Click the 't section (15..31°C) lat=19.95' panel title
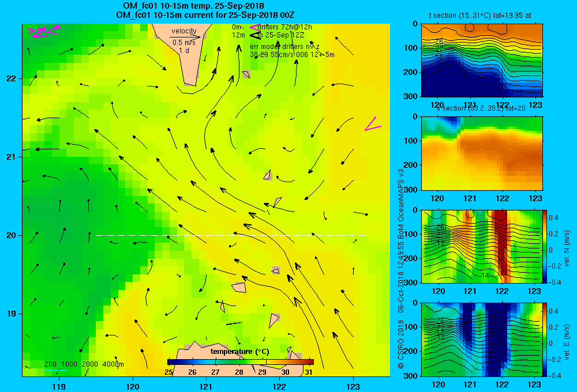Image resolution: width=577 pixels, height=392 pixels. coord(480,16)
